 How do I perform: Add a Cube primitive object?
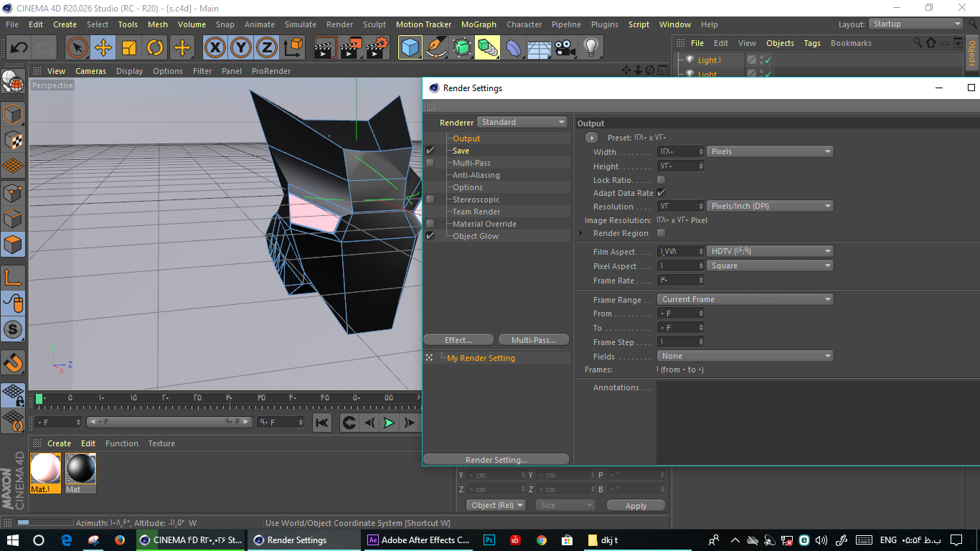click(410, 48)
